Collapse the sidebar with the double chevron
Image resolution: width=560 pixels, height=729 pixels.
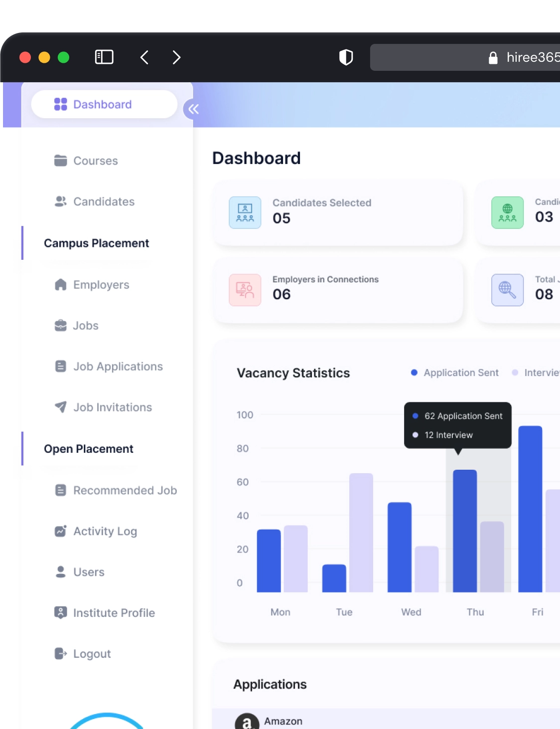coord(193,109)
